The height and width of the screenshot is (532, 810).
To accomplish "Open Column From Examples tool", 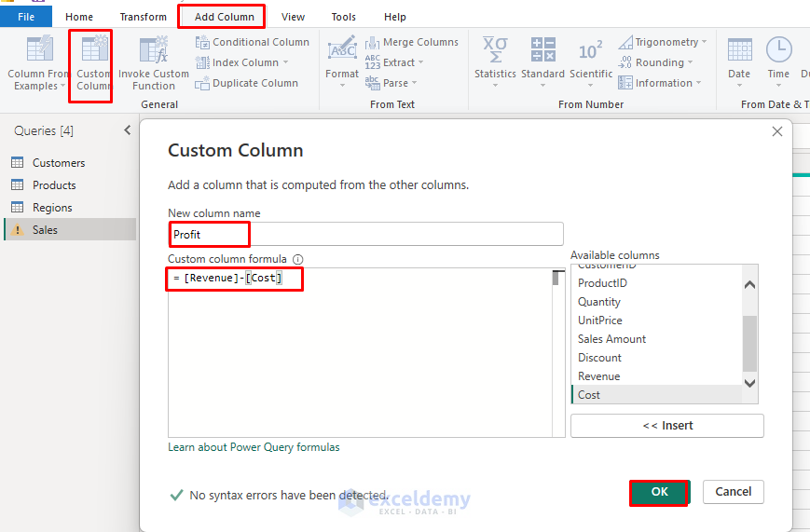I will point(37,63).
